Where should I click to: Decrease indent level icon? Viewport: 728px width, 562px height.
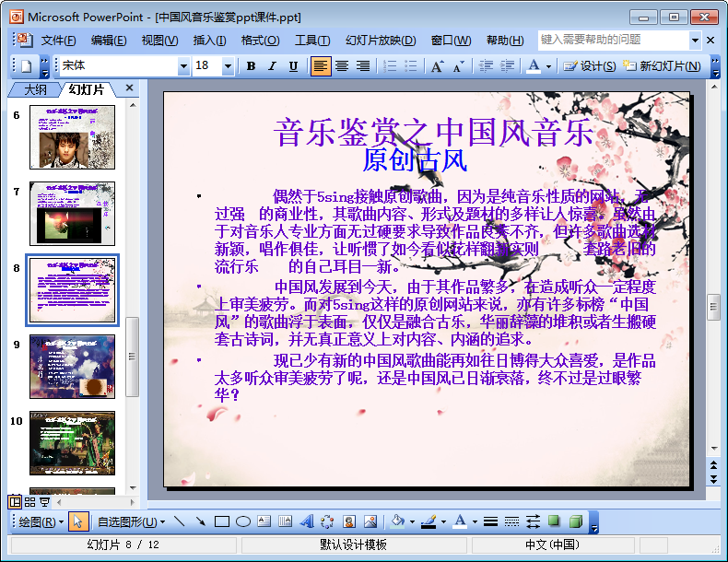(x=487, y=66)
